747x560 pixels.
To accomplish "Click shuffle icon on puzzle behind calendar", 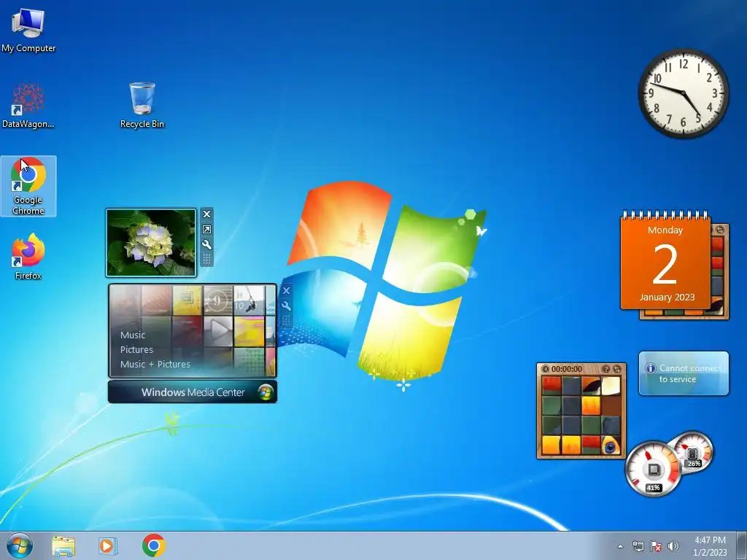I will tap(720, 230).
